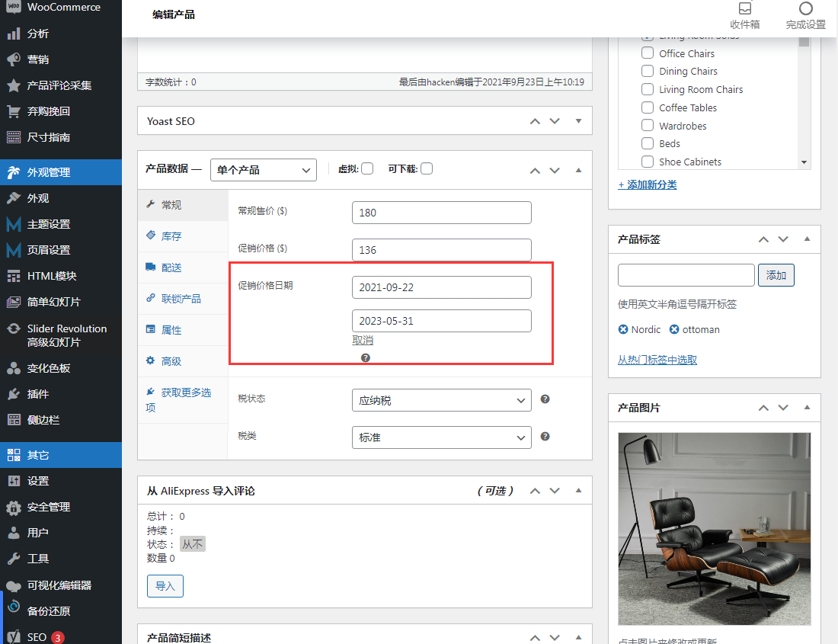The image size is (838, 644).
Task: Click help icon beside 税状态 dropdown
Action: tap(545, 399)
